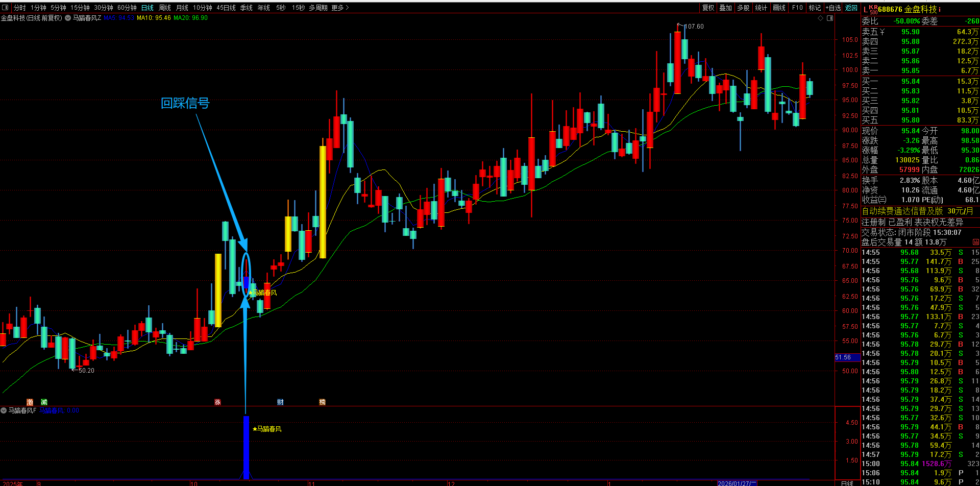Click the 日线 label at bottom right

click(x=847, y=483)
